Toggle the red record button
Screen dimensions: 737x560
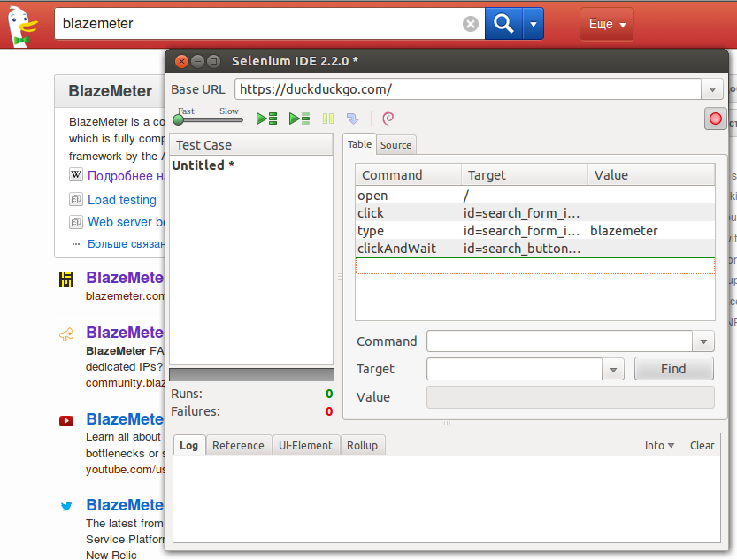point(715,119)
